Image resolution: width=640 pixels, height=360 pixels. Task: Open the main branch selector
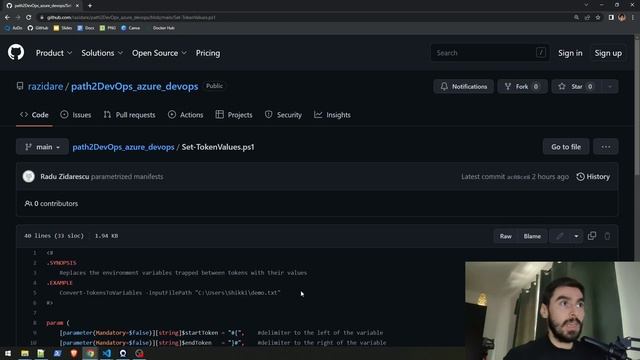[42, 147]
